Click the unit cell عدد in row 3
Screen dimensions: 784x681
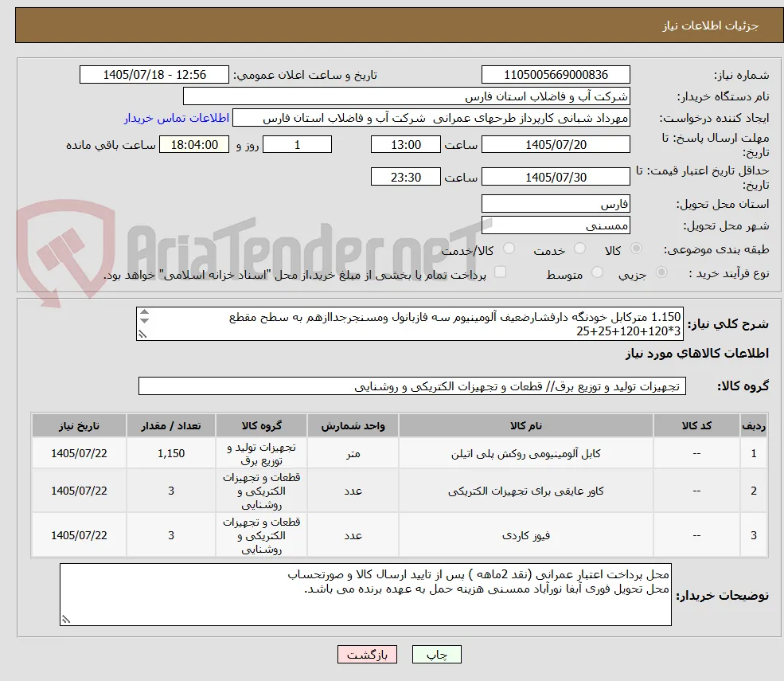(353, 535)
